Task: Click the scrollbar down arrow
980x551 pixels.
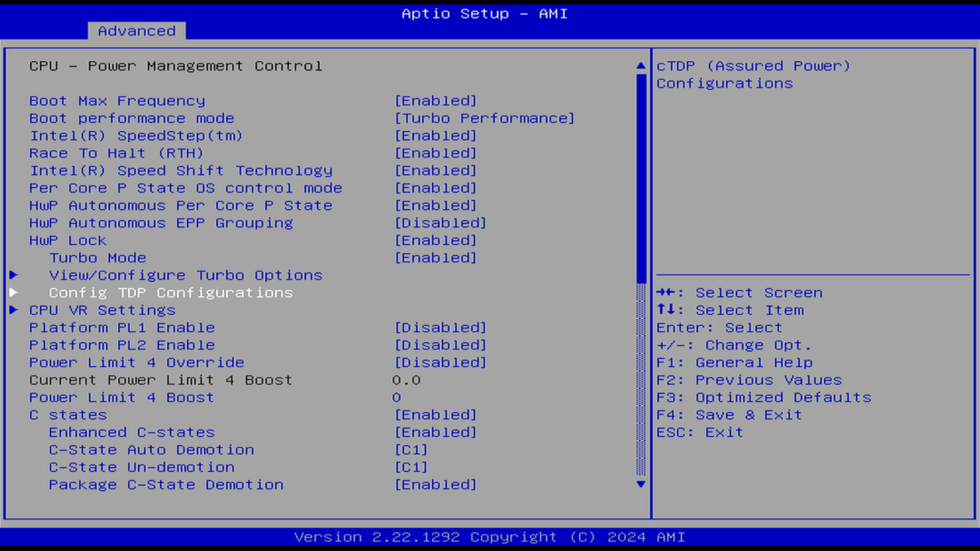Action: pos(640,485)
